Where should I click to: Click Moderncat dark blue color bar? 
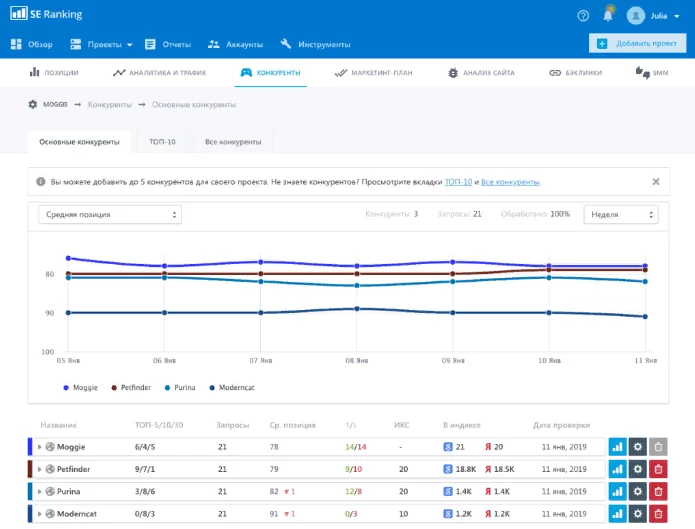coord(30,514)
